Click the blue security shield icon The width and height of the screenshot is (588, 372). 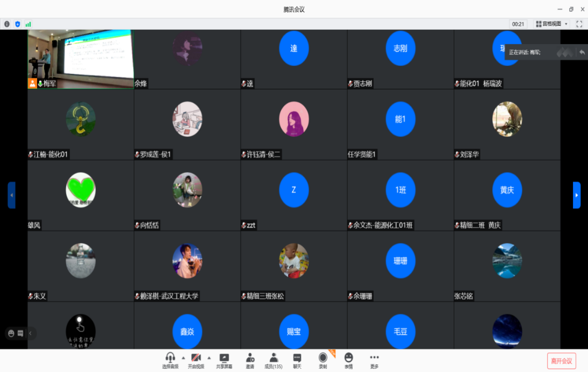(18, 24)
